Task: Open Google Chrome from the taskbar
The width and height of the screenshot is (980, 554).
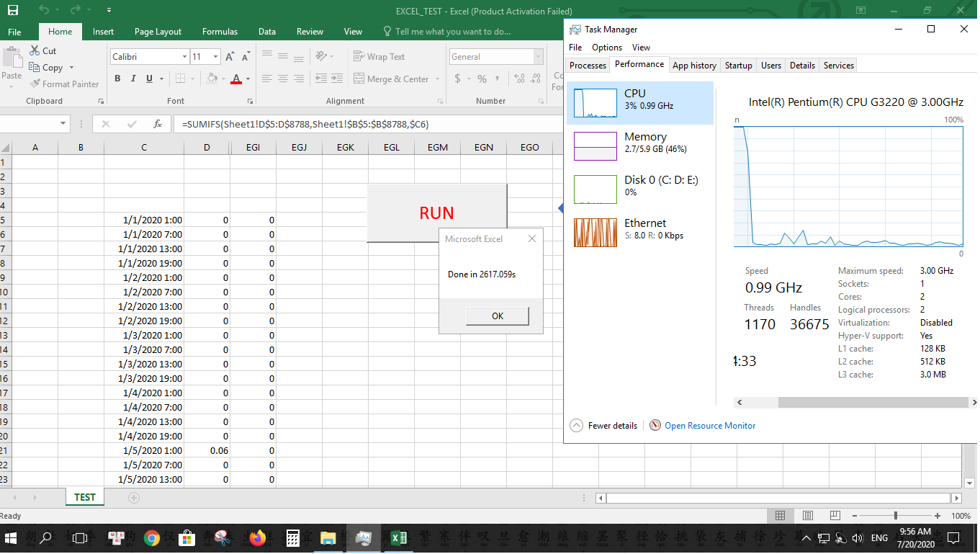Action: tap(151, 537)
